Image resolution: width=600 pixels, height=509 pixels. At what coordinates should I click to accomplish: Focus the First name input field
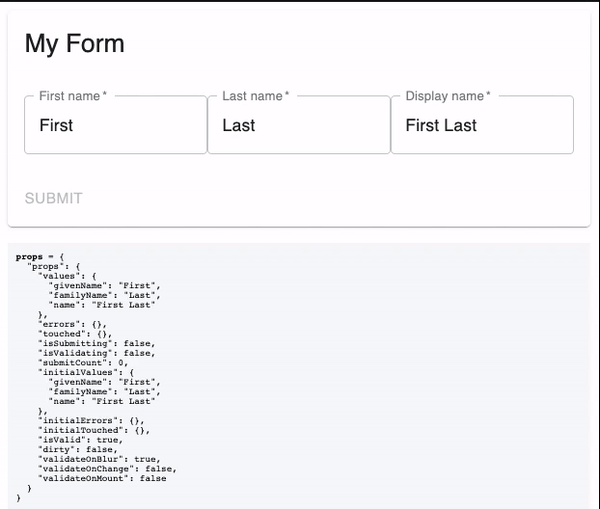pos(115,125)
